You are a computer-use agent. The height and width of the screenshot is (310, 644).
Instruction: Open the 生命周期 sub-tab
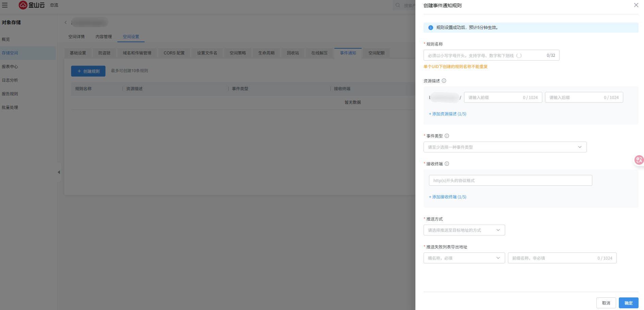tap(266, 53)
